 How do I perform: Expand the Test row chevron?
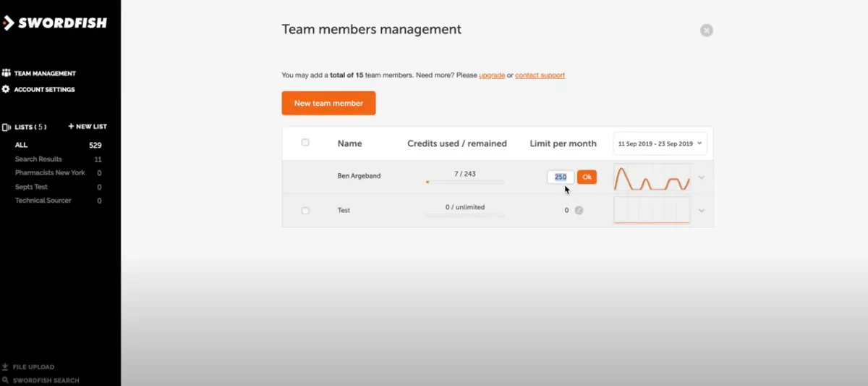pos(702,211)
